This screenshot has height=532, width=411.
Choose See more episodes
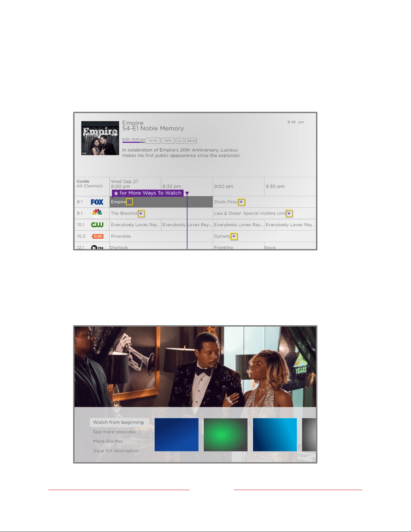tap(114, 432)
